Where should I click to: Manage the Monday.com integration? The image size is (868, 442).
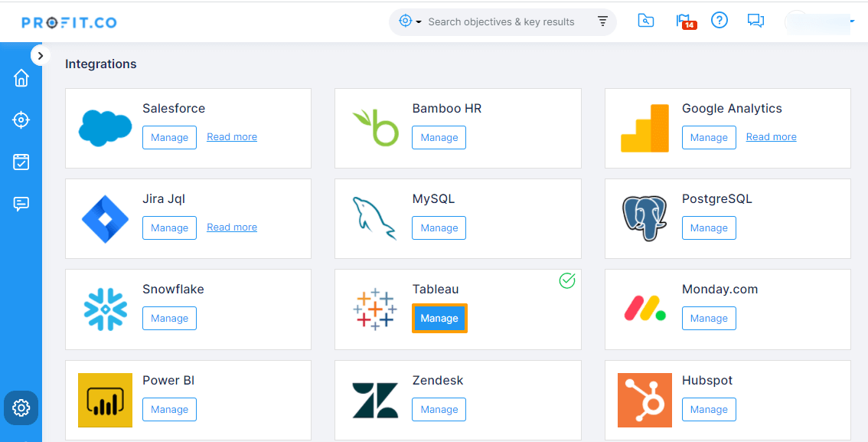point(709,318)
